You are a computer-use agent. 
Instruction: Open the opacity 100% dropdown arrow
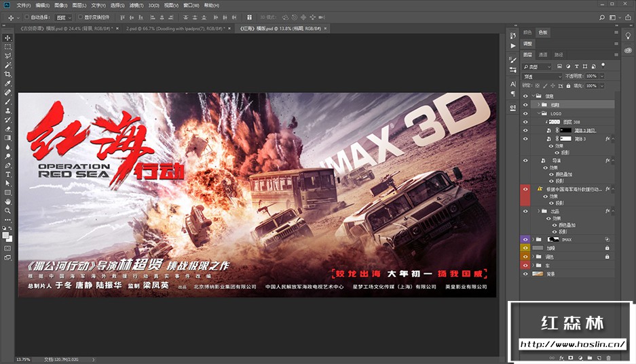point(602,76)
